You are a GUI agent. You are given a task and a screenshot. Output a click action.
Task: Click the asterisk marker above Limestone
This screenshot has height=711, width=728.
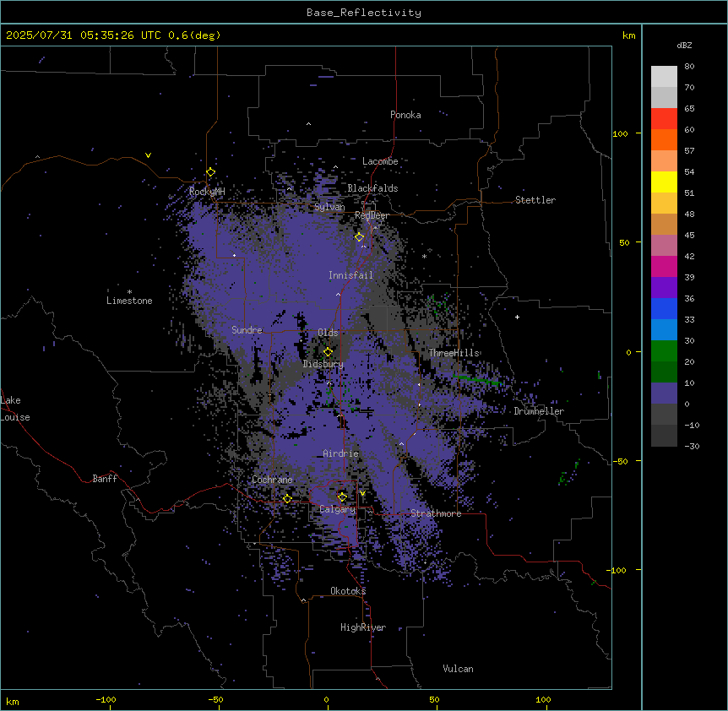point(129,291)
